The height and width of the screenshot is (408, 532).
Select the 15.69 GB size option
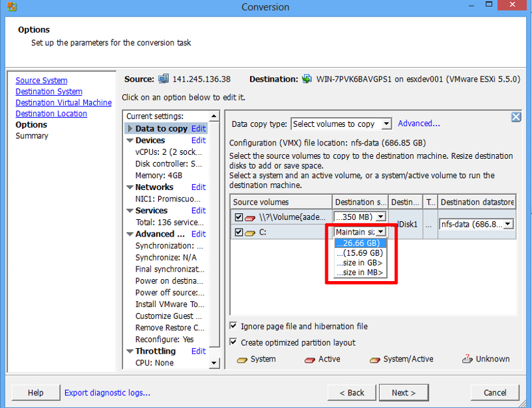point(360,253)
